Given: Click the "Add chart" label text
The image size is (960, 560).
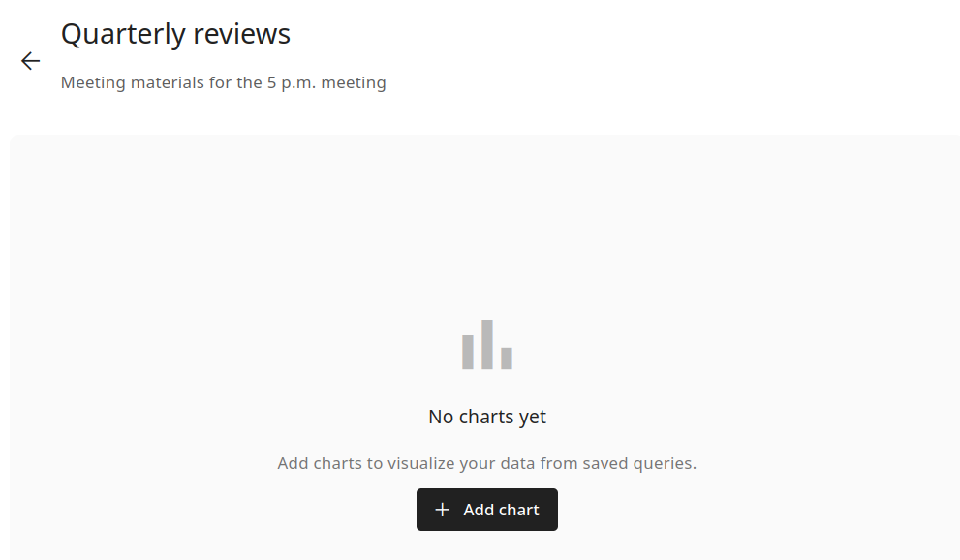Looking at the screenshot, I should [501, 510].
